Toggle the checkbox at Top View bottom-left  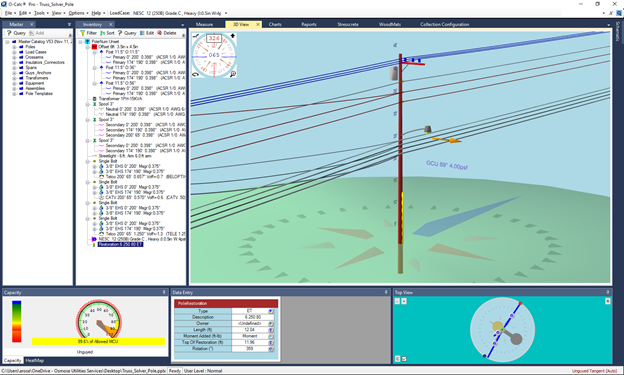[404, 359]
